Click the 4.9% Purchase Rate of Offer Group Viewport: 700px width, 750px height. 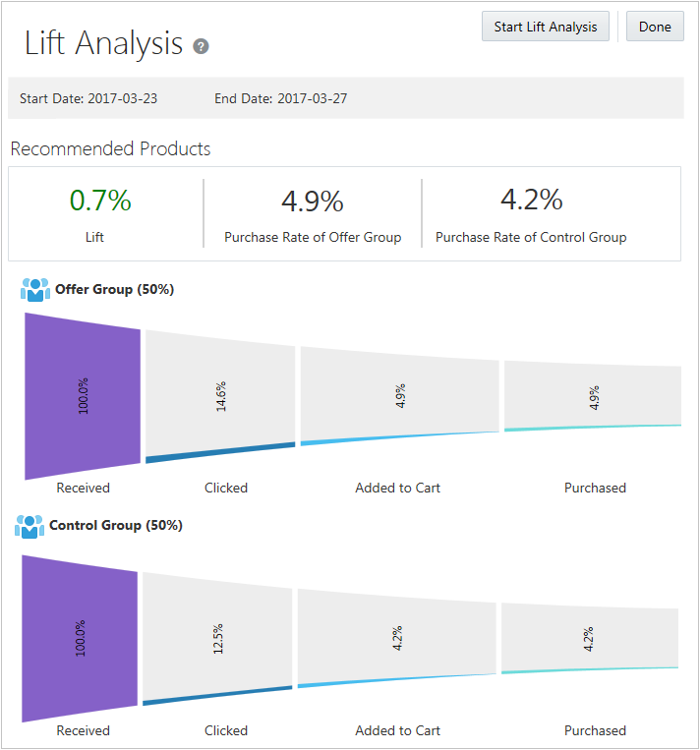pyautogui.click(x=313, y=202)
